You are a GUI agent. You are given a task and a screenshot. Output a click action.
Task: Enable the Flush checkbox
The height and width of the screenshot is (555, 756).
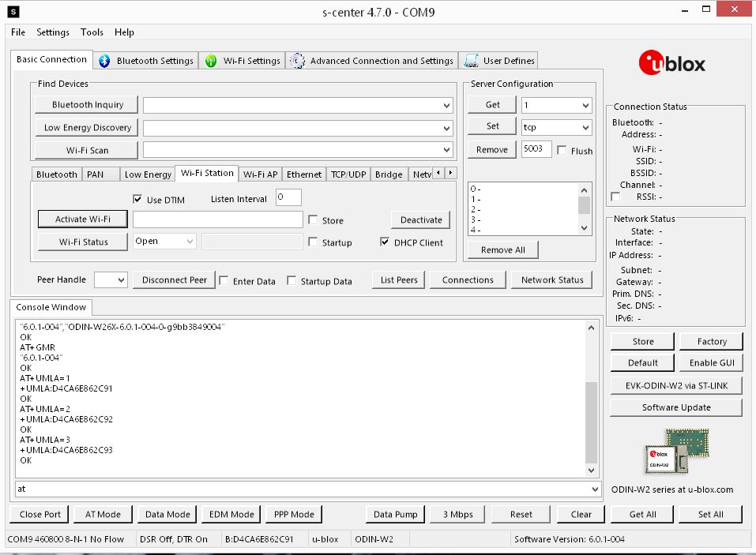[x=562, y=151]
